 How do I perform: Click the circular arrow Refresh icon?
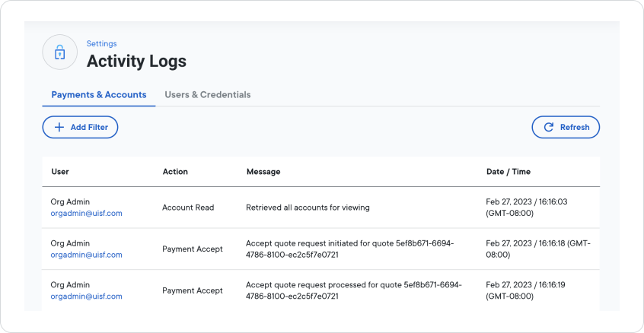coord(548,127)
